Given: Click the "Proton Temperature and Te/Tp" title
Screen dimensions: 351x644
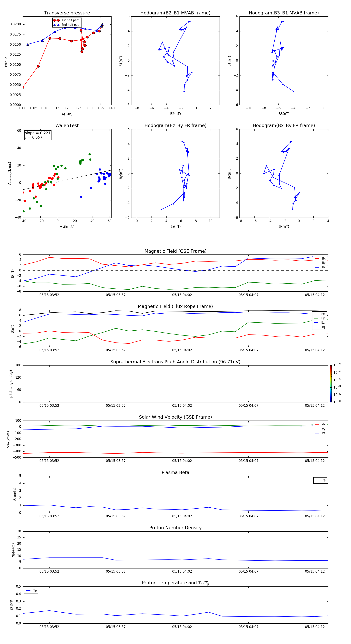Looking at the screenshot, I should coord(175,583).
